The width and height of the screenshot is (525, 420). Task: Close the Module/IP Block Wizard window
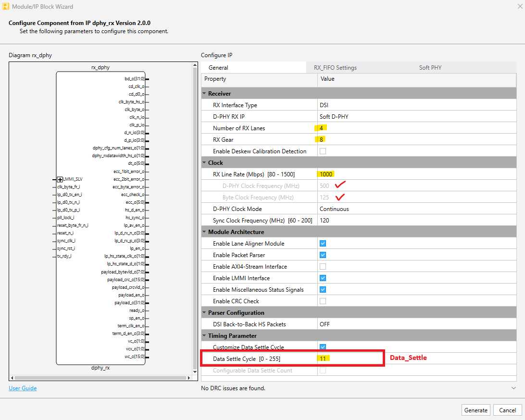click(518, 6)
